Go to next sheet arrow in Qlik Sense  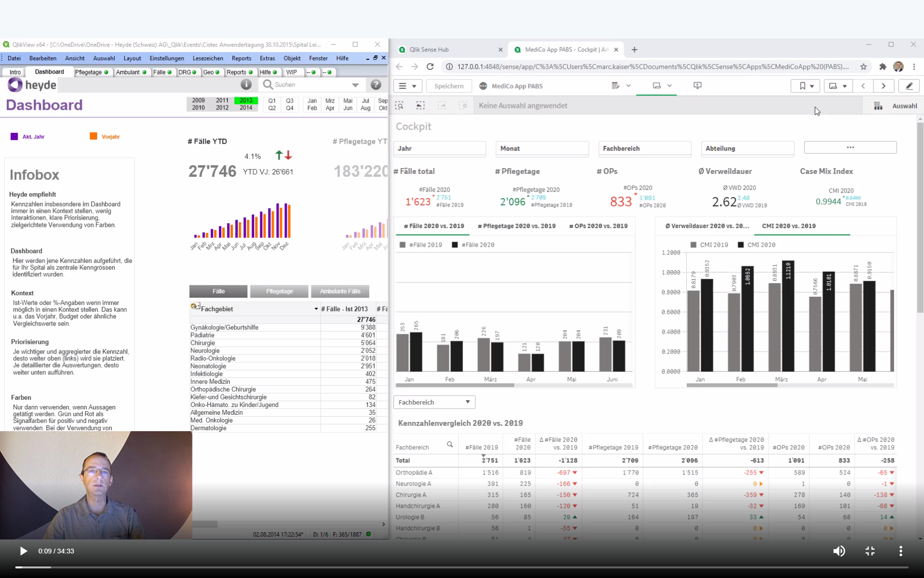pos(884,86)
